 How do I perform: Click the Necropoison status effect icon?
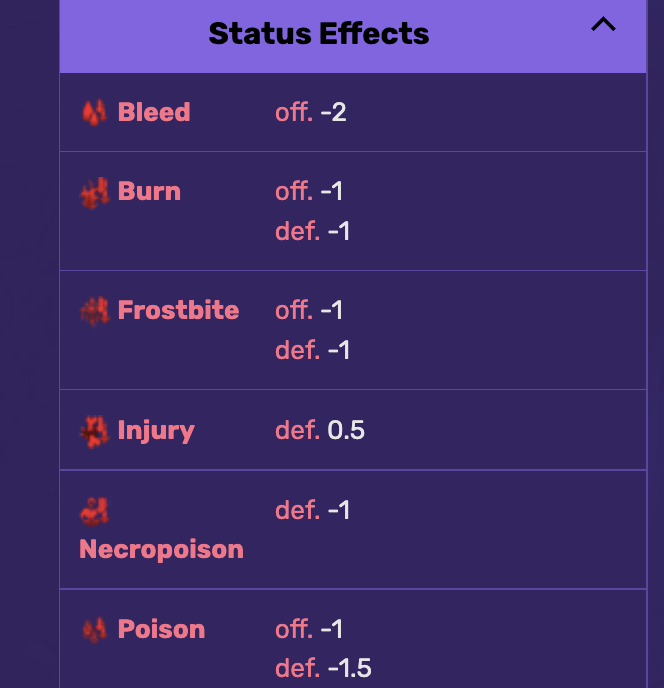coord(94,511)
